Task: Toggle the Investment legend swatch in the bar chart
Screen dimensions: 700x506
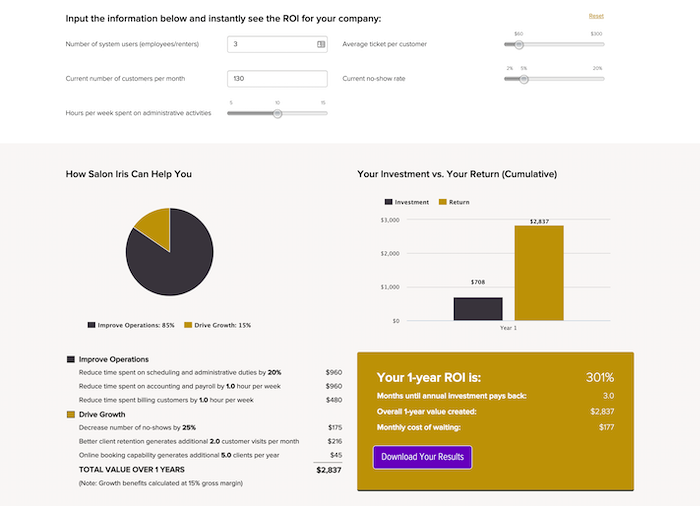Action: [x=387, y=202]
